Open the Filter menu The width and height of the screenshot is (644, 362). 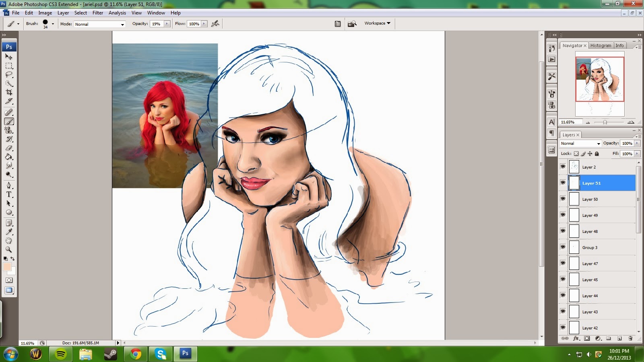coord(98,13)
